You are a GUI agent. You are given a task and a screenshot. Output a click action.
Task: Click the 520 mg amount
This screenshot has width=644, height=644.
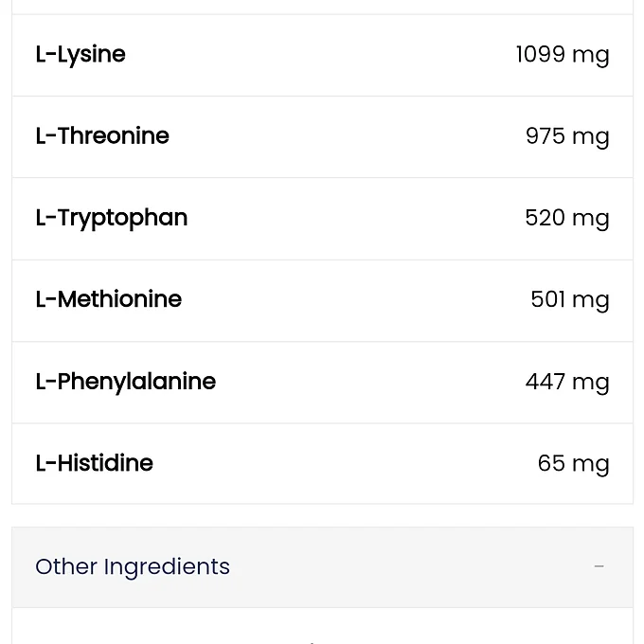coord(566,218)
